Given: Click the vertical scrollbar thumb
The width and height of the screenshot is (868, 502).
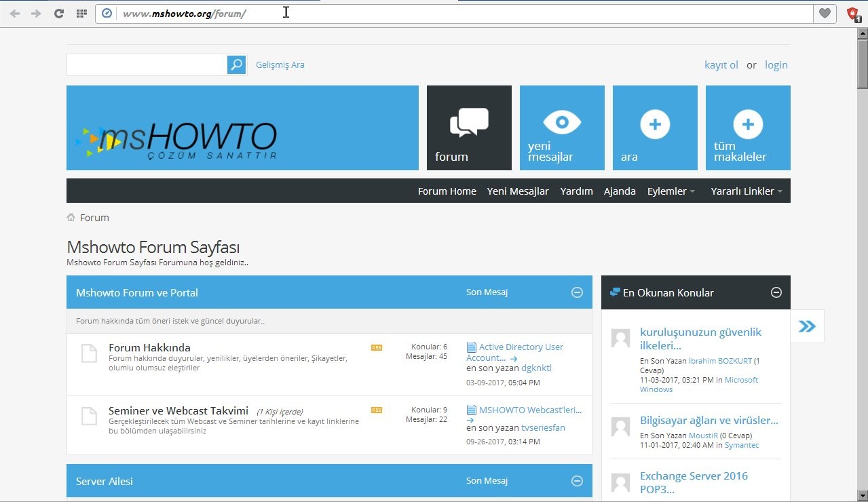Looking at the screenshot, I should pyautogui.click(x=863, y=63).
